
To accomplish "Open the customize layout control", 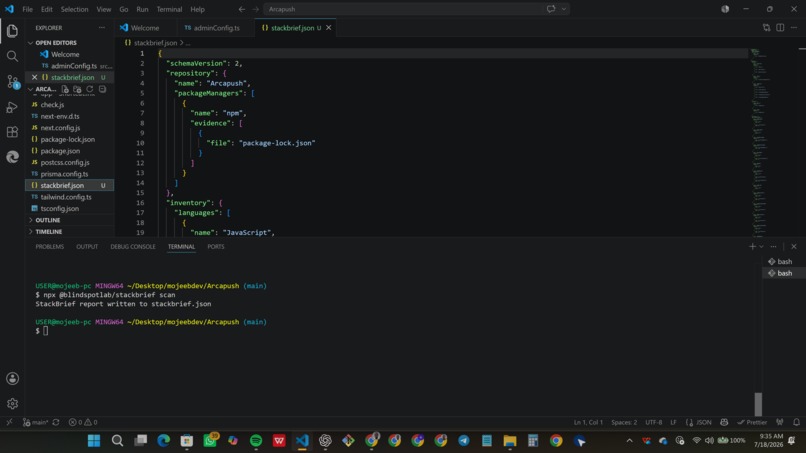I will coord(725,9).
